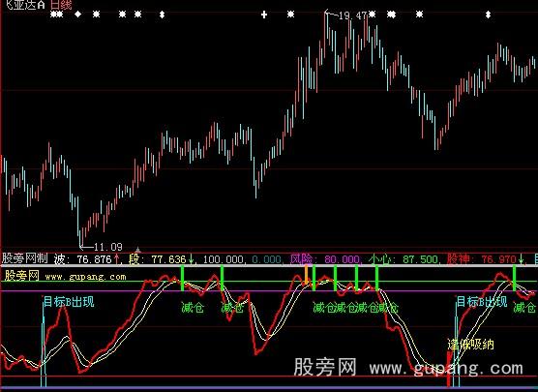Click the 11.09 low price label
This screenshot has width=538, height=392.
click(x=108, y=247)
